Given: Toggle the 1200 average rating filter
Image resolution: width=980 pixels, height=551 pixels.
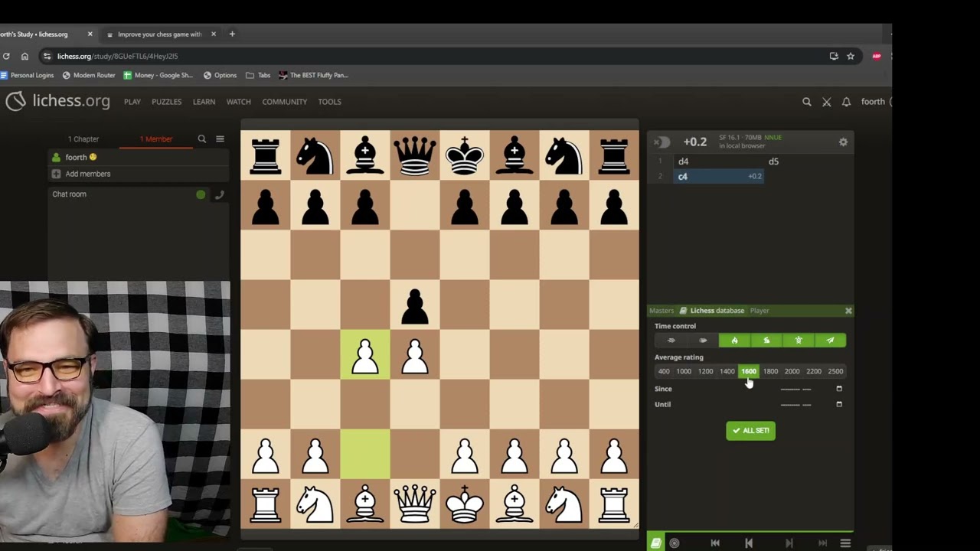Looking at the screenshot, I should (705, 372).
